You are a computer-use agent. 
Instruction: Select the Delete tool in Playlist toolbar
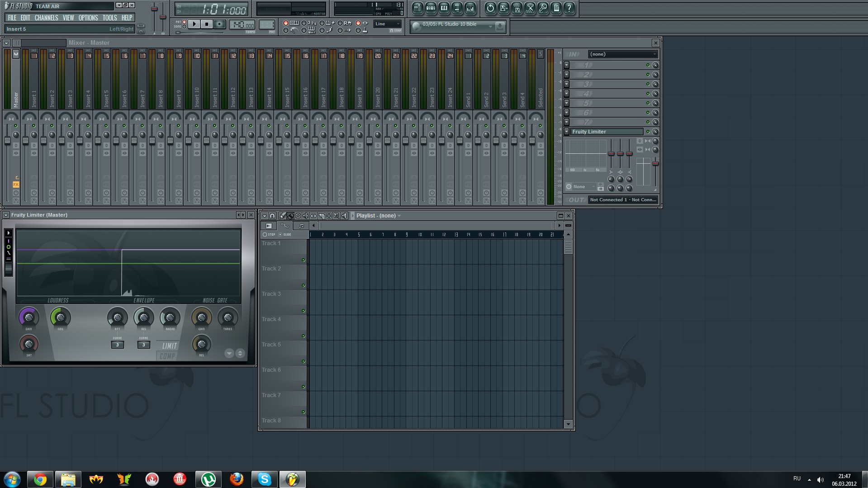point(298,216)
